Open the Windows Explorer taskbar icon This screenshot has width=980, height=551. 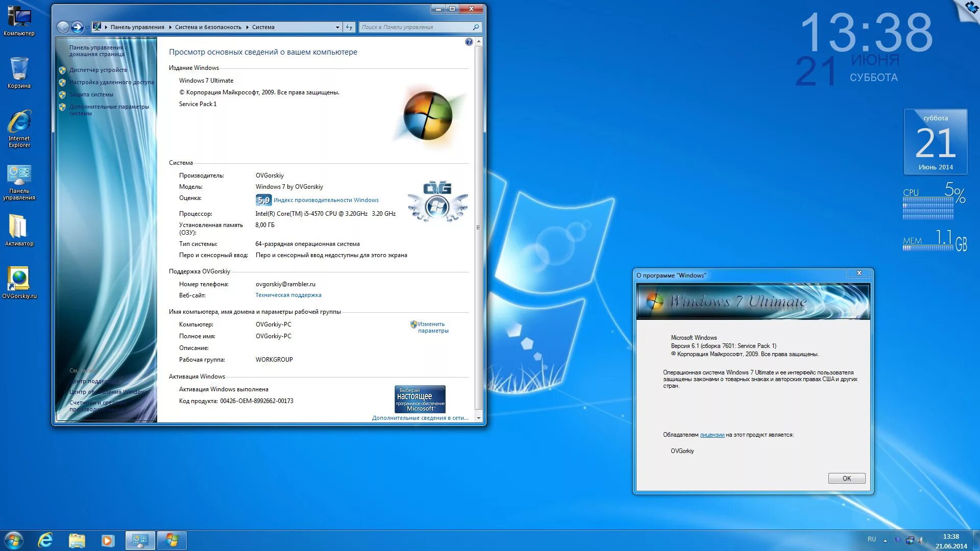pos(77,540)
